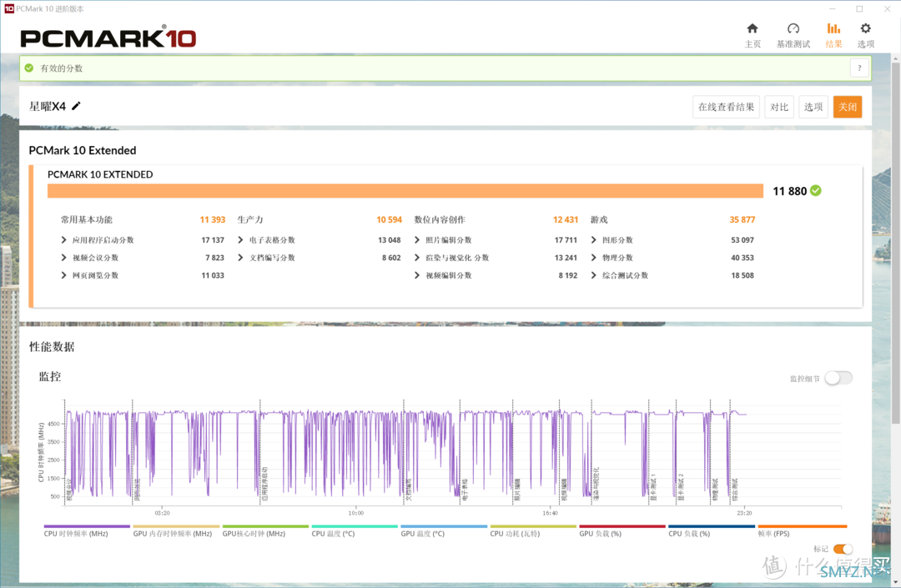Toggle the 监控细节 switch

(838, 378)
